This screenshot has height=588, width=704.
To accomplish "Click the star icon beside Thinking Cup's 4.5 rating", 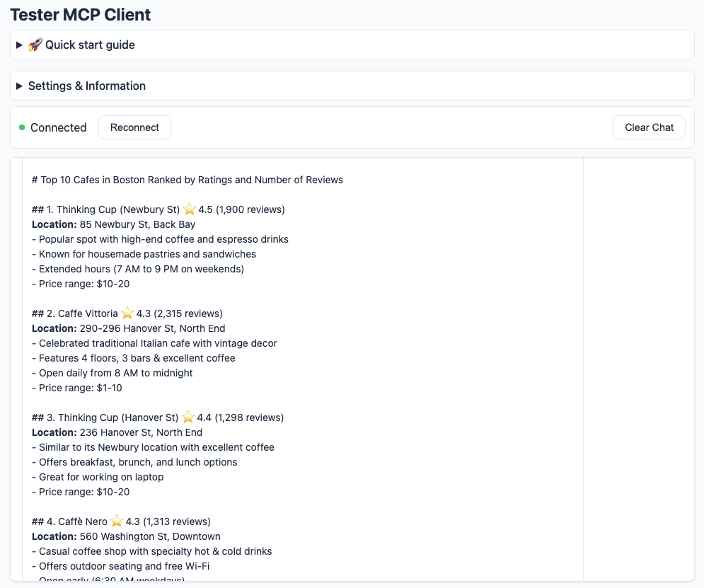I will [x=188, y=209].
